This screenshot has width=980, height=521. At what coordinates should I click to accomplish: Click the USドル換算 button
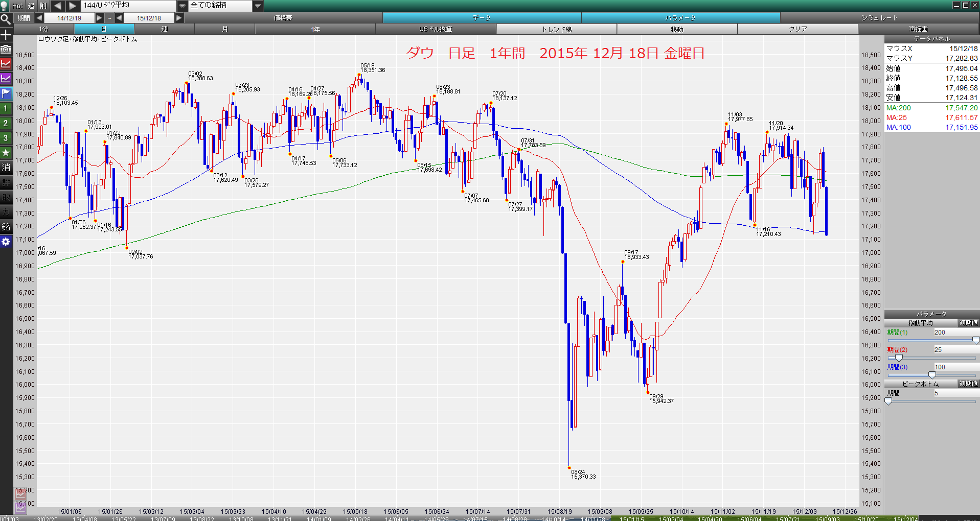[436, 29]
